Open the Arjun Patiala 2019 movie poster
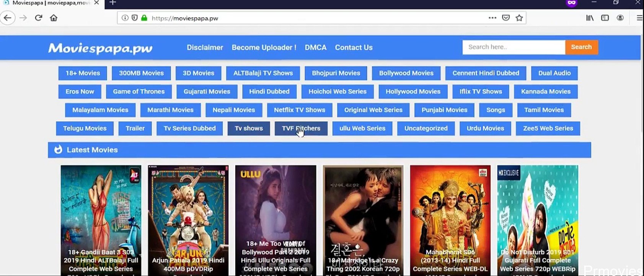The image size is (644, 276). coord(188,220)
